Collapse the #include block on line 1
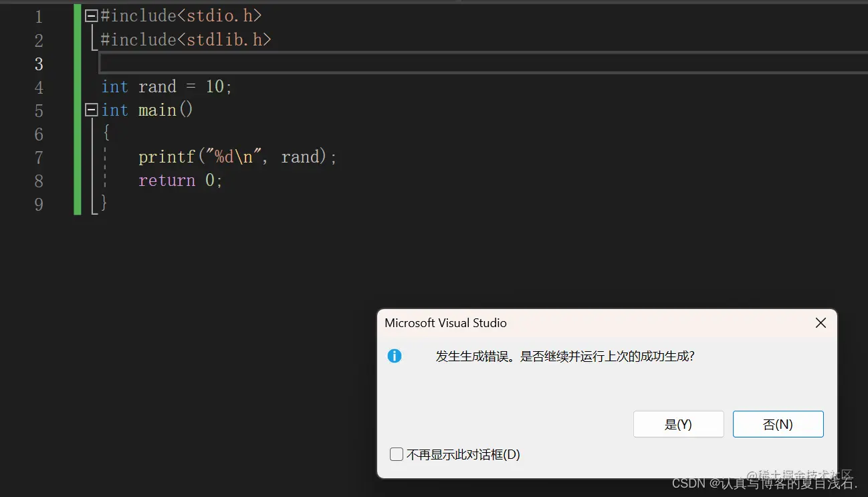868x497 pixels. (92, 15)
